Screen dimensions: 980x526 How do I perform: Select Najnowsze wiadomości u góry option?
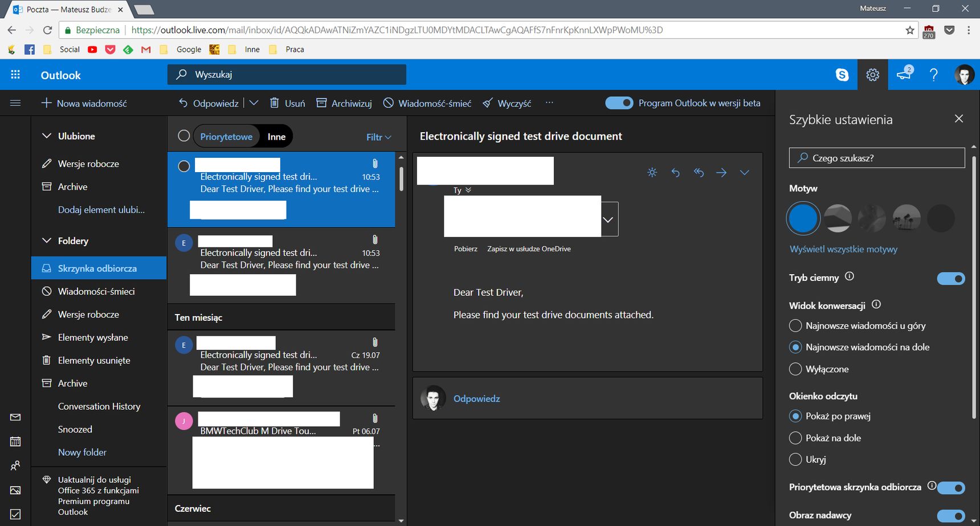coord(795,326)
